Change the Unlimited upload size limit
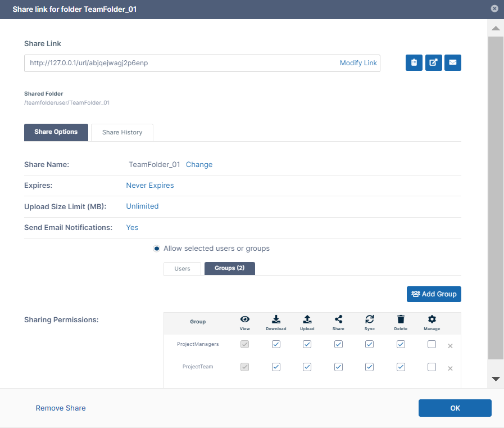Screen dimensions: 504x428 142,206
